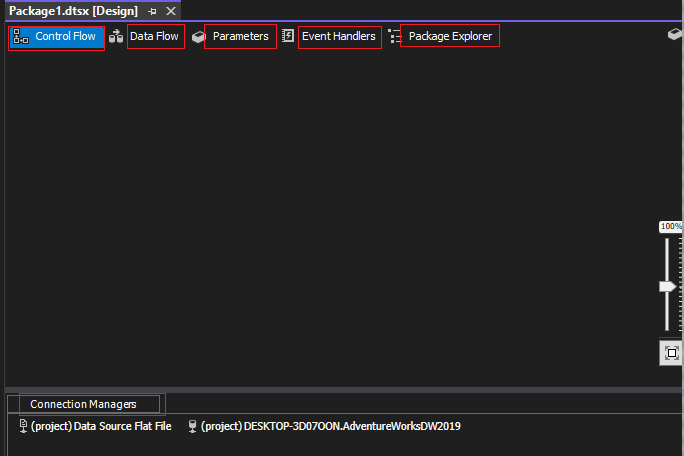Click the AdventureWorksDW2019 database connection icon
The width and height of the screenshot is (684, 456).
coord(192,426)
